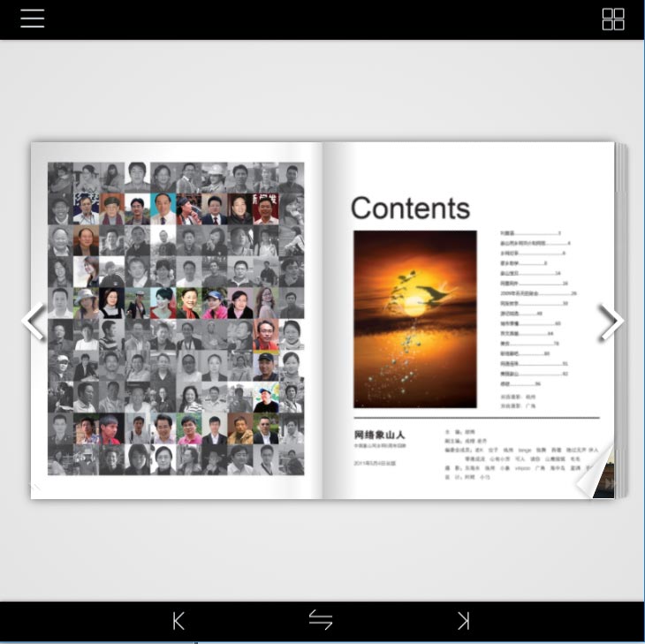Flip to the previous page
Screen dimensions: 645x644
point(34,322)
